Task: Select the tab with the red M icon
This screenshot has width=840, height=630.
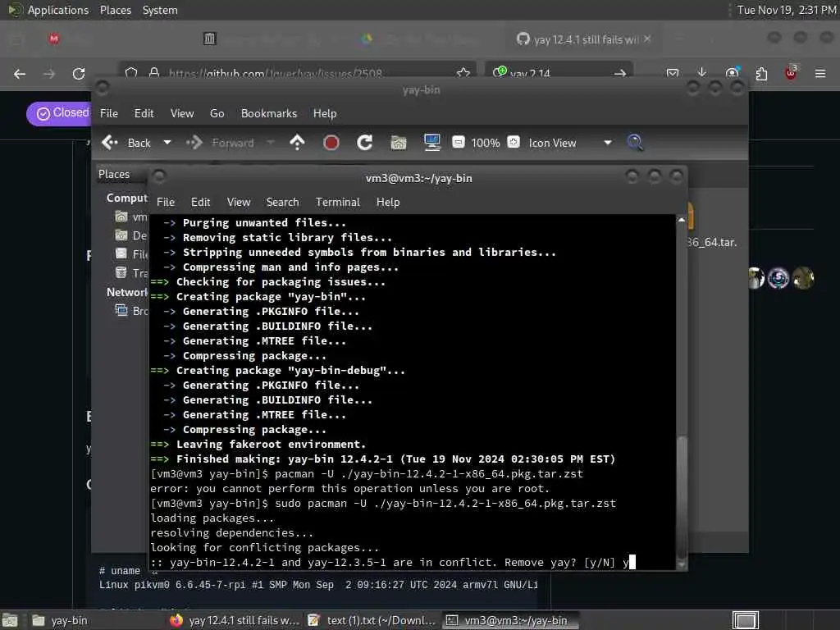Action: point(53,39)
